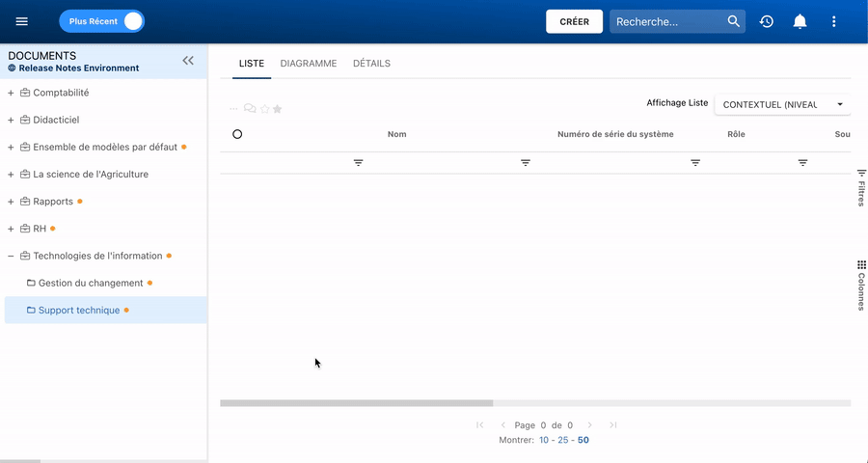Image resolution: width=868 pixels, height=463 pixels.
Task: Go to last page arrow
Action: coord(612,424)
